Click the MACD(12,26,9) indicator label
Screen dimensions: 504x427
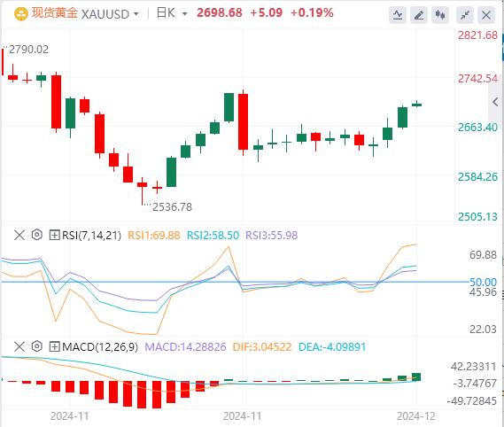100,347
